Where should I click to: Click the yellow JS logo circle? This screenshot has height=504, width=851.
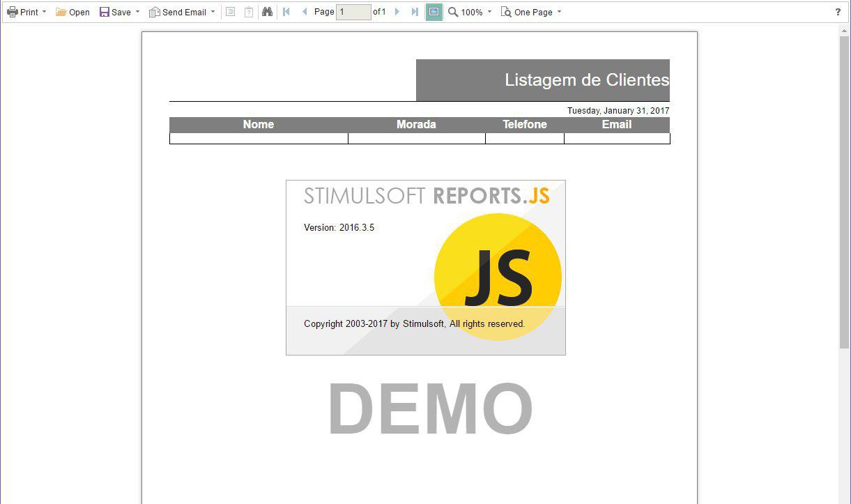point(498,277)
